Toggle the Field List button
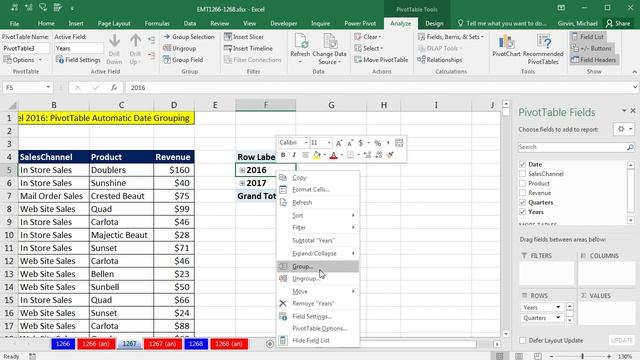Image resolution: width=640 pixels, height=360 pixels. pyautogui.click(x=587, y=37)
